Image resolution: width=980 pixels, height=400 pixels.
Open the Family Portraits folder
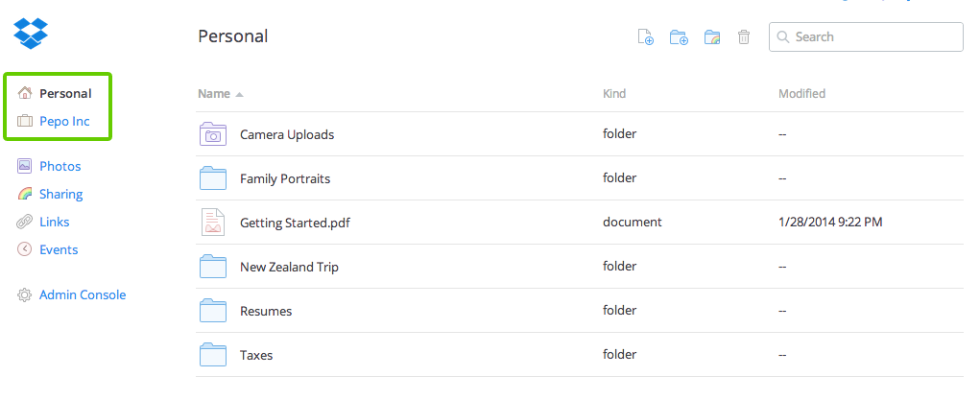pyautogui.click(x=285, y=178)
